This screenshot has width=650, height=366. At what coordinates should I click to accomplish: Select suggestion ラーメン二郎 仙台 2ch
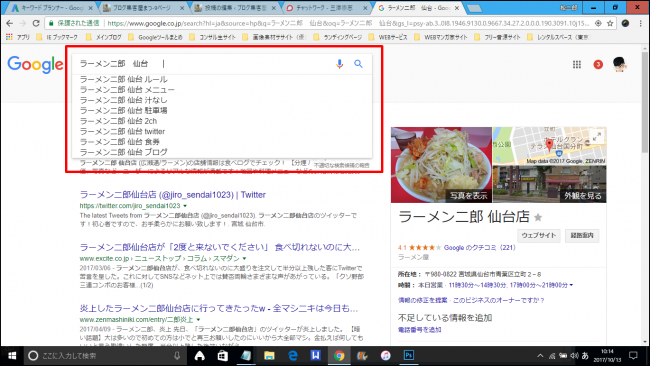coord(222,121)
